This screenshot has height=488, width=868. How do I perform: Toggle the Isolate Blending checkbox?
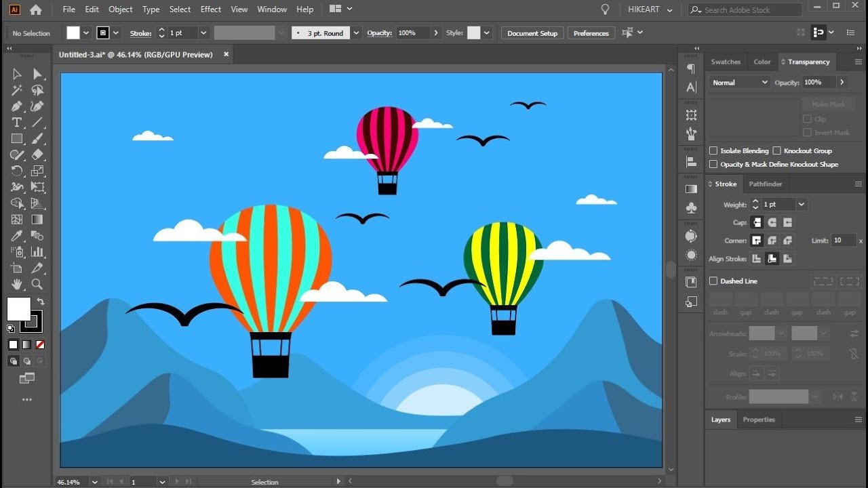tap(713, 150)
